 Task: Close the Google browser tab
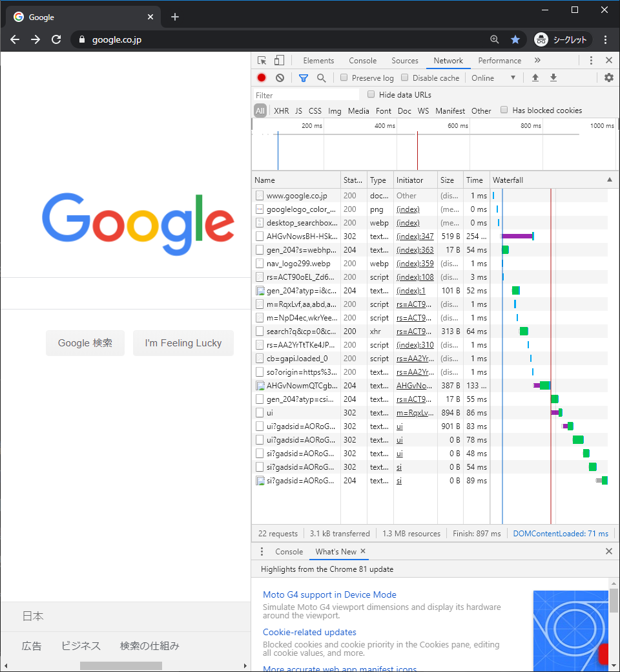point(150,17)
